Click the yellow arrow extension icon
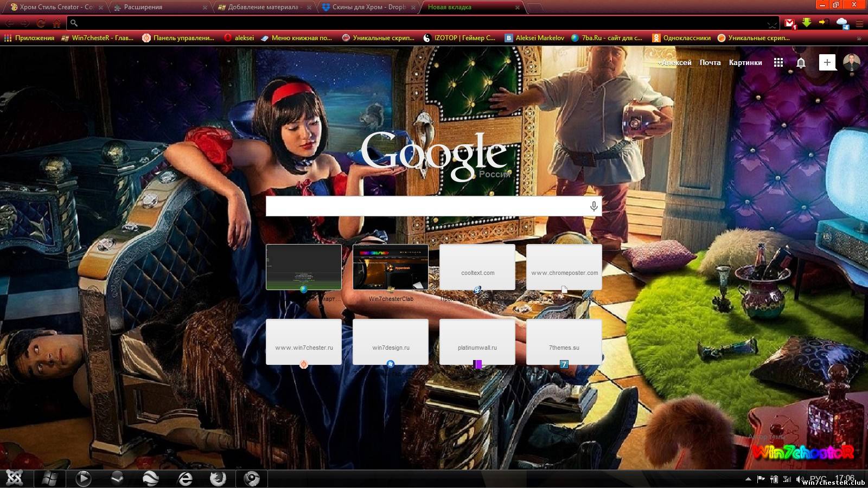This screenshot has width=868, height=488. [x=824, y=23]
